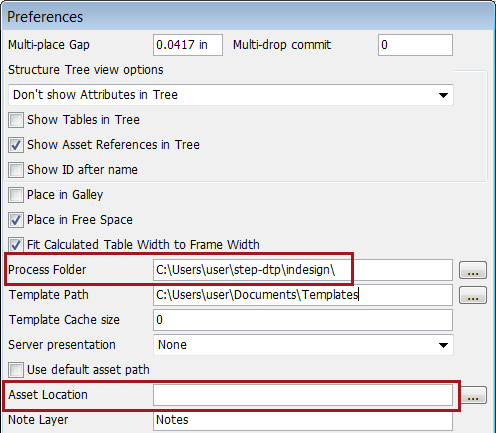Click into the Process Folder path field
496x433 pixels.
tap(303, 270)
